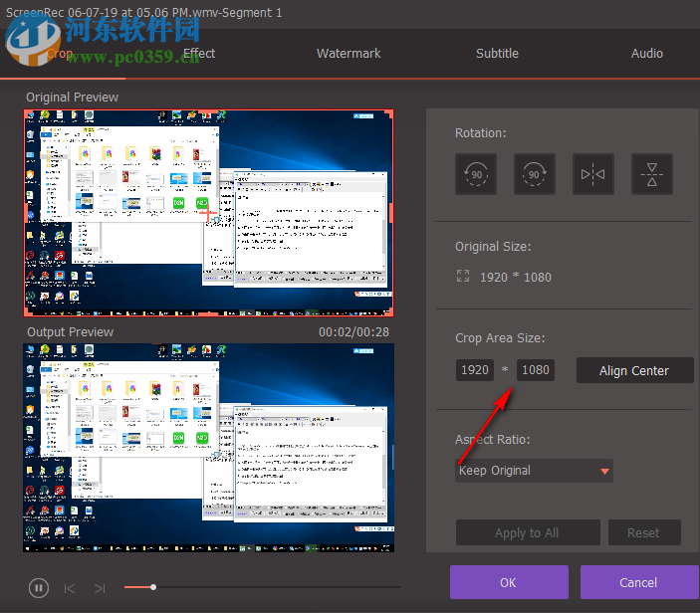Click the crop width field 1920
The width and height of the screenshot is (700, 613).
[475, 370]
